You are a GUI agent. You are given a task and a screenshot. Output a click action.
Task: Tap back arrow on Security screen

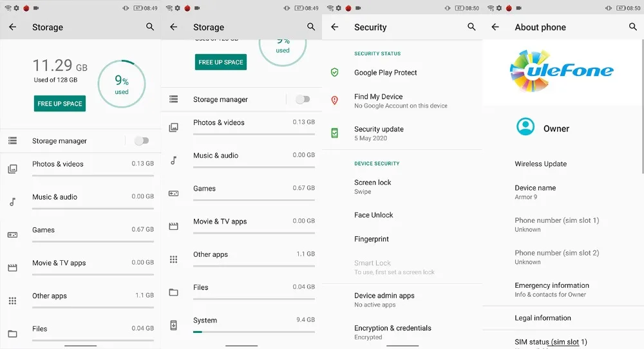pos(335,27)
